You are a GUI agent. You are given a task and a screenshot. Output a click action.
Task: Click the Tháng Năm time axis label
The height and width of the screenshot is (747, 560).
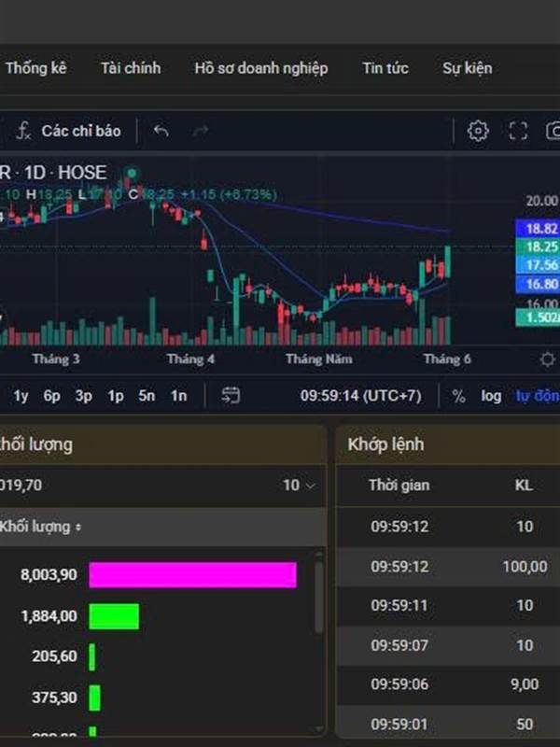[x=319, y=359]
